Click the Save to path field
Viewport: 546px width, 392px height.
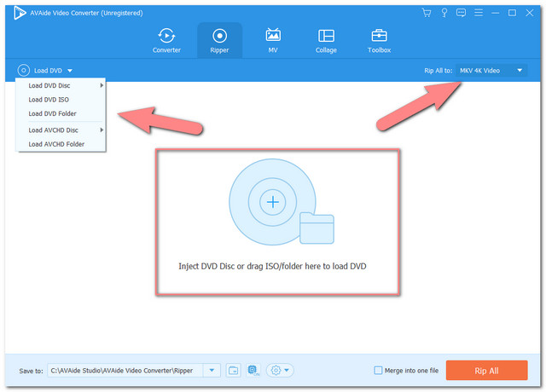125,371
